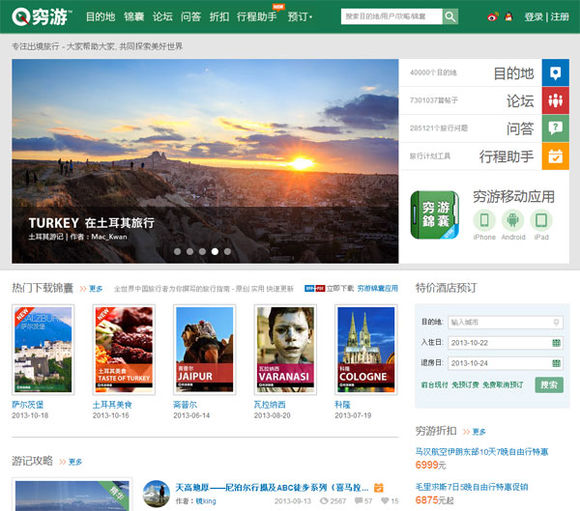Click the 瓦拉纳西 guide title link
Screen dimensions: 580x511
click(270, 405)
